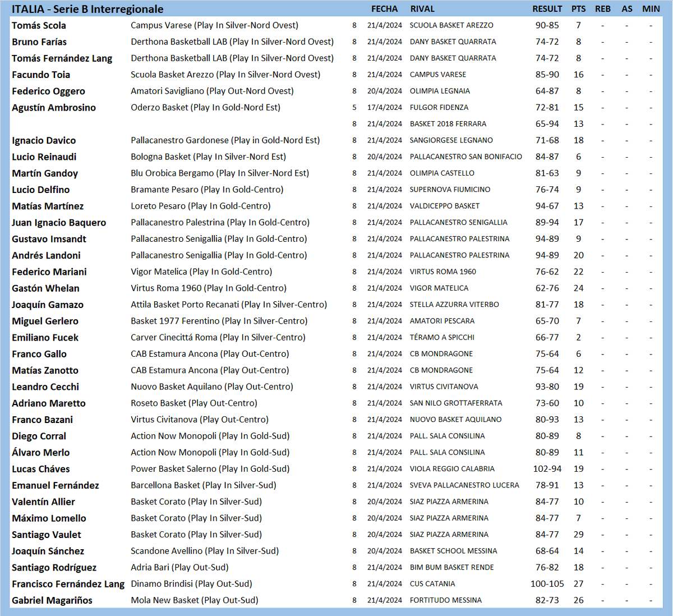Click rival FULGOR FIDENZA
The height and width of the screenshot is (616, 673).
439,108
